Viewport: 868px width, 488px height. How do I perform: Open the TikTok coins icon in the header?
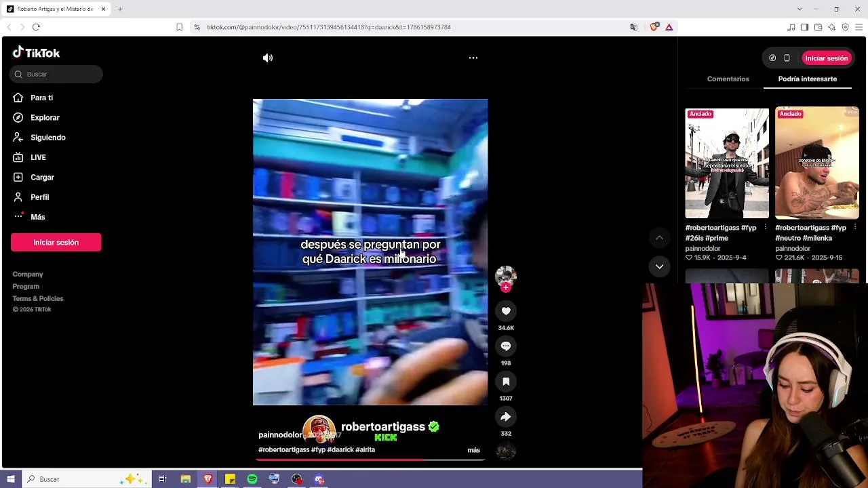point(772,58)
